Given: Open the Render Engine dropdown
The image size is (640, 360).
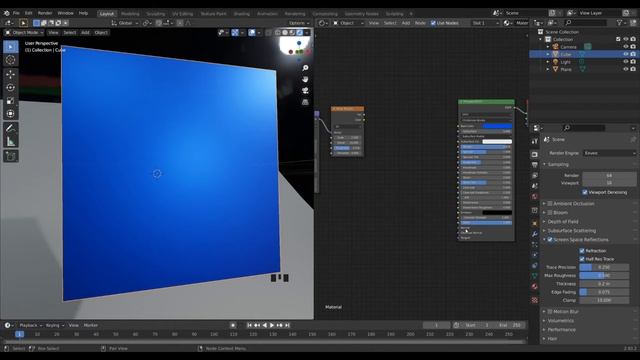Looking at the screenshot, I should (609, 153).
